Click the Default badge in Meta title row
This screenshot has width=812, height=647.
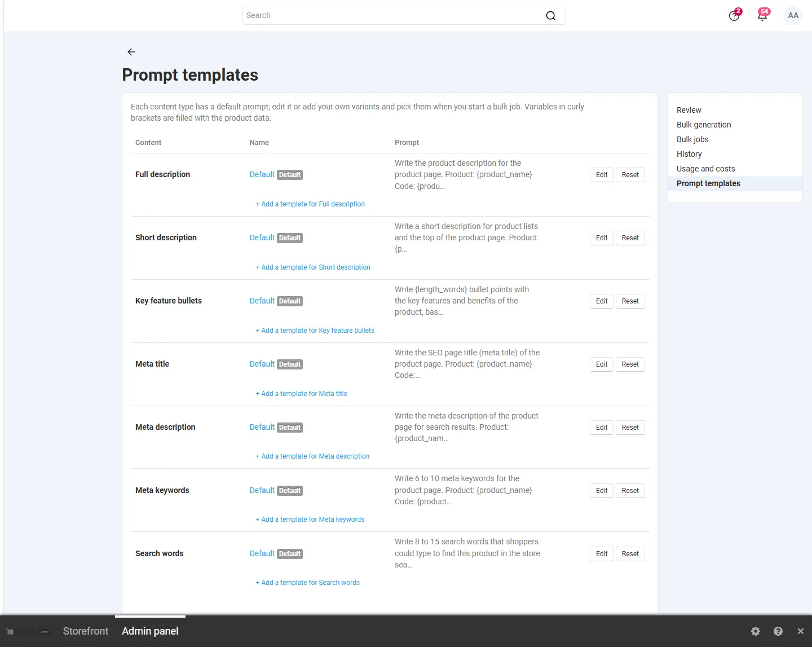(x=290, y=364)
